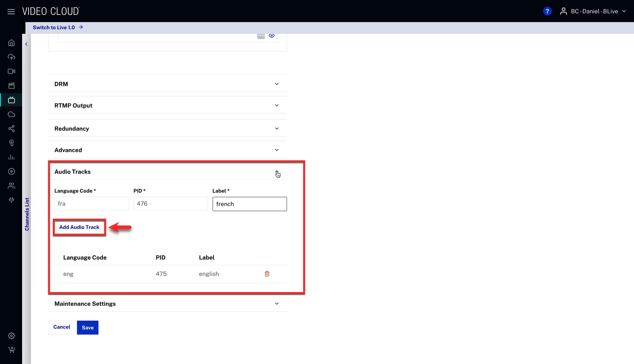
Task: Open the Channels List side tab
Action: tap(27, 214)
